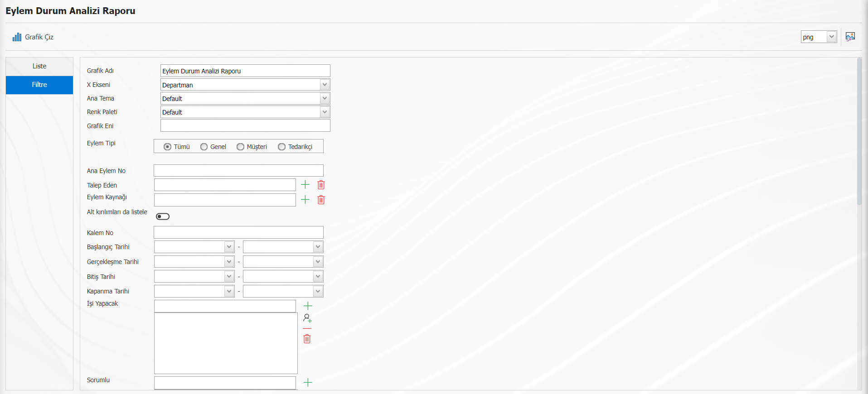Viewport: 868px width, 394px height.
Task: Open Kapanma Tarihi start date dropdown
Action: [x=229, y=291]
